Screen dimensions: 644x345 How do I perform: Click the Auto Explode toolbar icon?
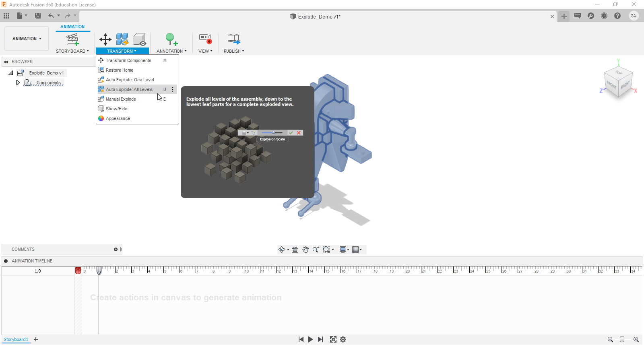tap(122, 39)
